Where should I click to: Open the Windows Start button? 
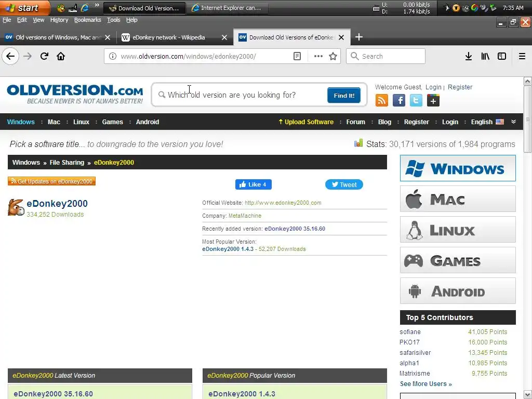coord(24,8)
